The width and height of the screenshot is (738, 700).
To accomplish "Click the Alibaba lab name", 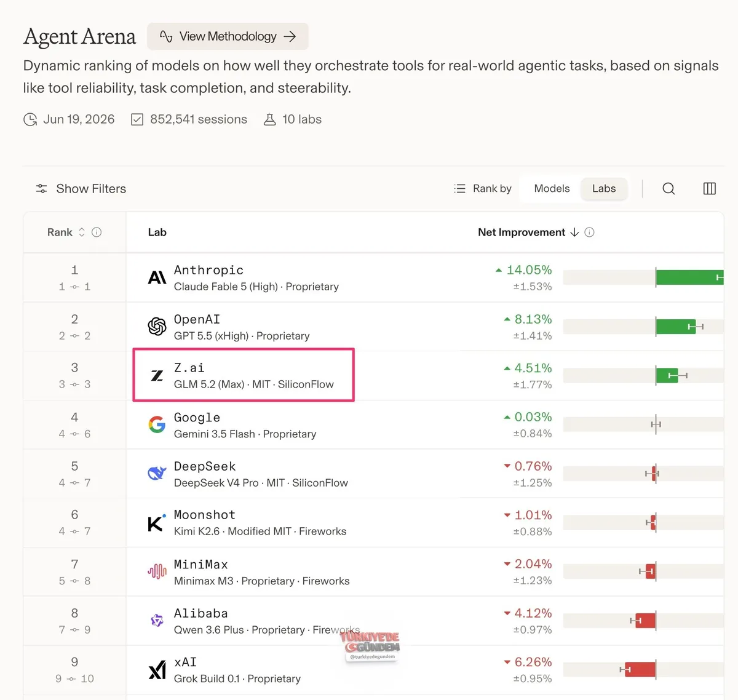I will click(200, 613).
